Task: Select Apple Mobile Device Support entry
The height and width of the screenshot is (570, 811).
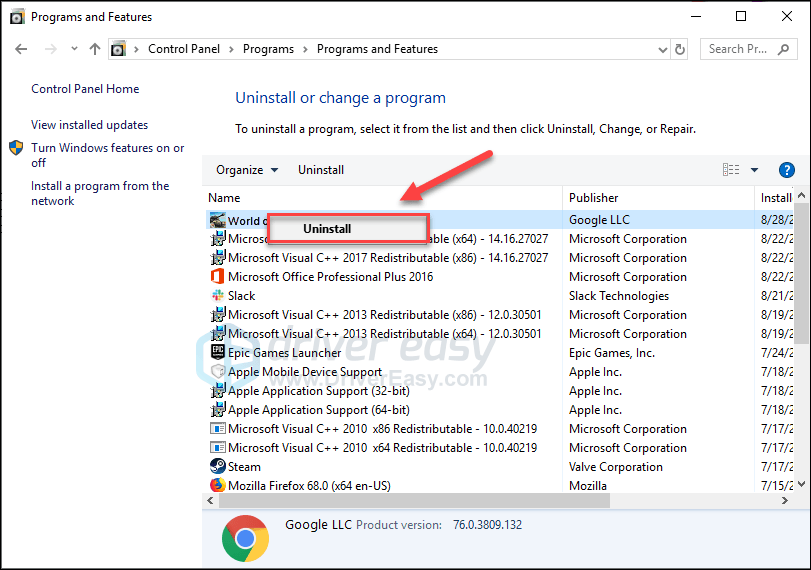Action: coord(305,372)
